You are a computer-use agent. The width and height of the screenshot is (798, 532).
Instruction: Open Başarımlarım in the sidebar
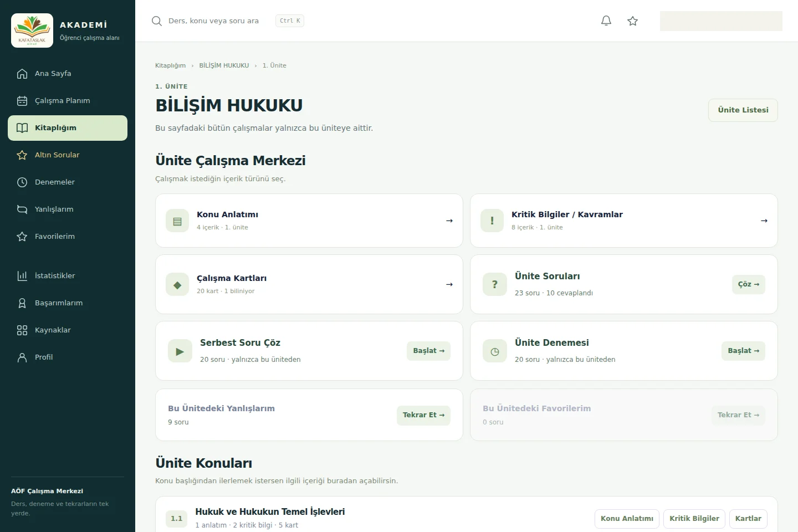[68, 303]
